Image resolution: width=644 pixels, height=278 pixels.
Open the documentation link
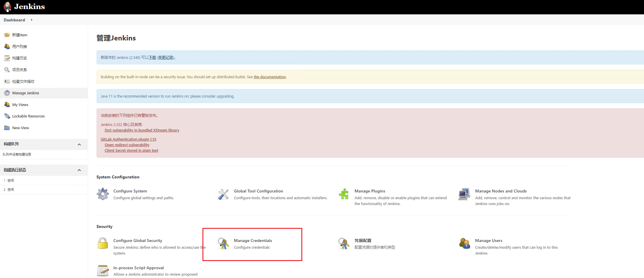[x=270, y=77]
